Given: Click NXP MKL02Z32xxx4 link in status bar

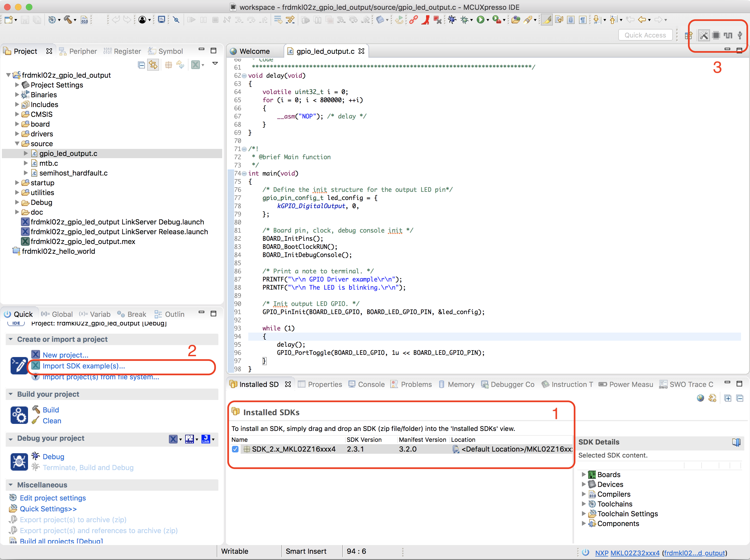Looking at the screenshot, I should 627,553.
